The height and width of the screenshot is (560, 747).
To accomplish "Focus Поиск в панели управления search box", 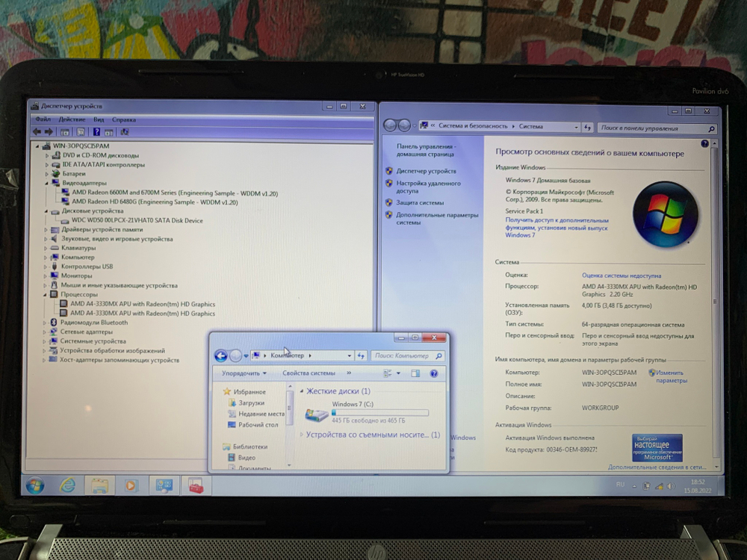I will coord(657,128).
